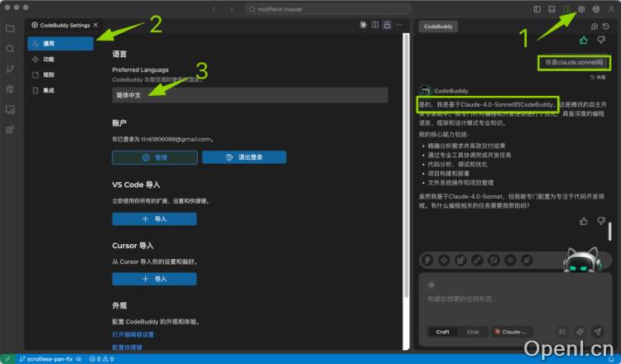This screenshot has width=621, height=364.
Task: Click the 退出登录 button
Action: (244, 157)
